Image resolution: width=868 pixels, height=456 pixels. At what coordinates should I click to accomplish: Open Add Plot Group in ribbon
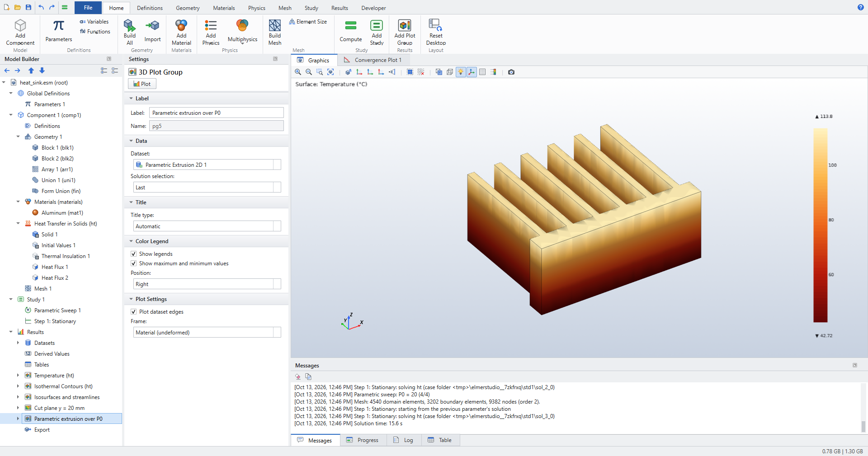click(405, 32)
